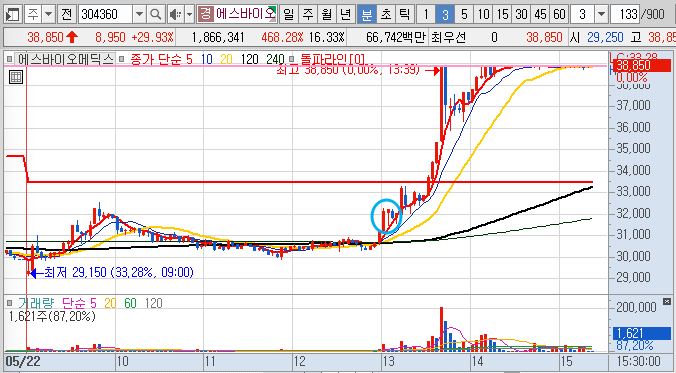The height and width of the screenshot is (373, 676).
Task: Click the blue 10 moving average legend
Action: (x=207, y=59)
